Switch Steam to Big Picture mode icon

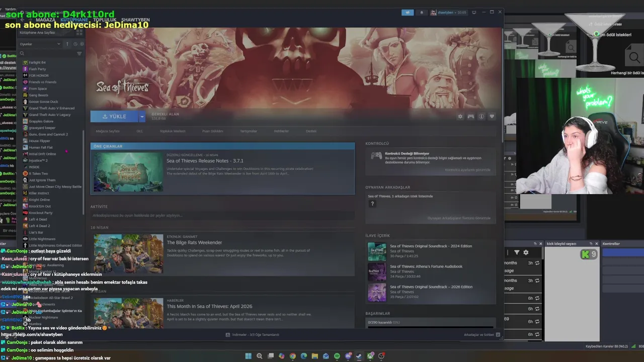[473, 12]
